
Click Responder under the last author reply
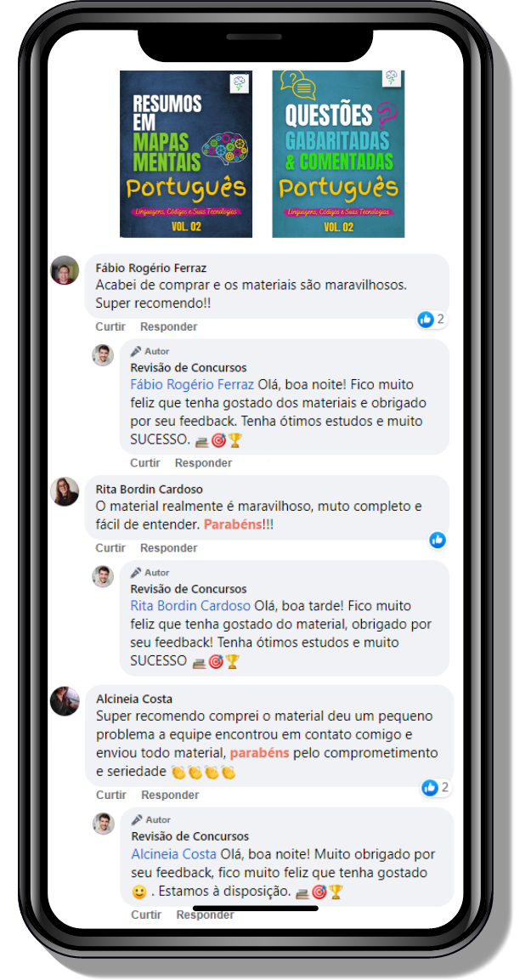(205, 915)
